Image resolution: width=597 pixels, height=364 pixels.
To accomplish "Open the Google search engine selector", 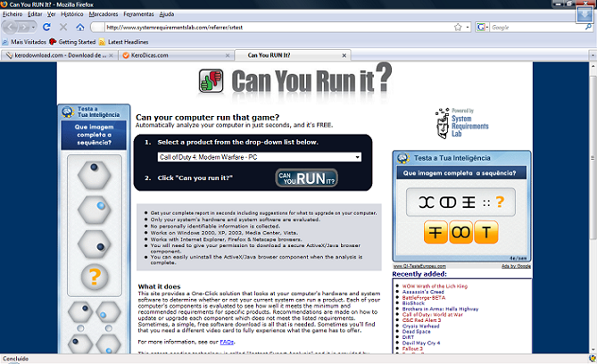I will pyautogui.click(x=482, y=27).
